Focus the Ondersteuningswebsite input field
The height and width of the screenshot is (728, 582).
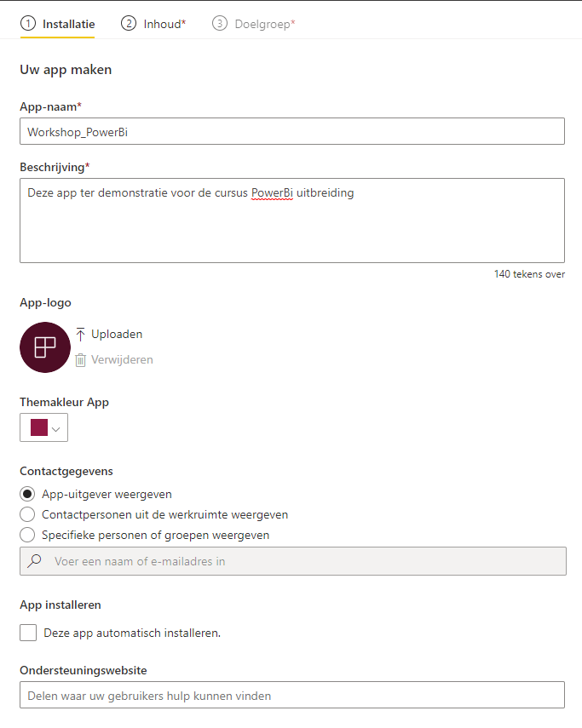[x=292, y=695]
